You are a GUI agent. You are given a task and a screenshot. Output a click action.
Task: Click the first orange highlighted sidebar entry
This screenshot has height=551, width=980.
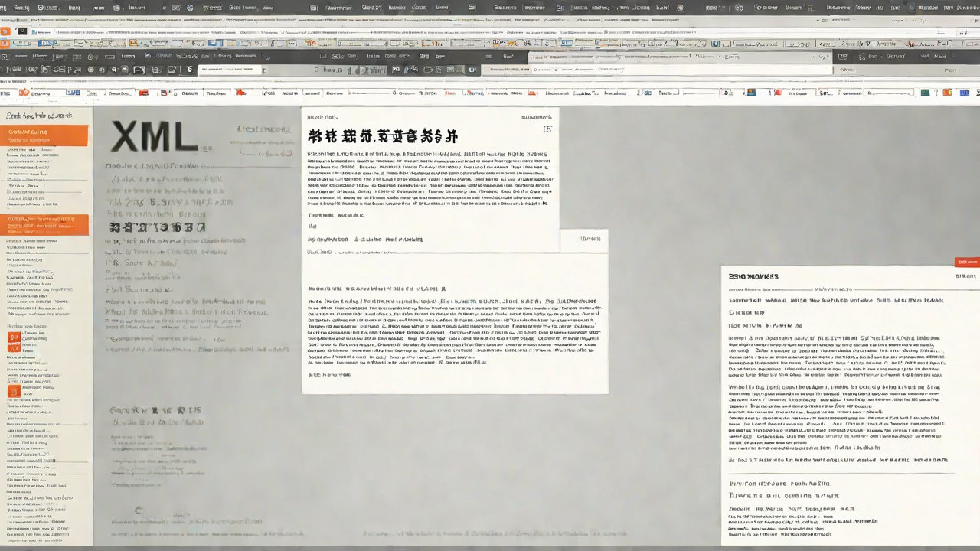pos(44,135)
